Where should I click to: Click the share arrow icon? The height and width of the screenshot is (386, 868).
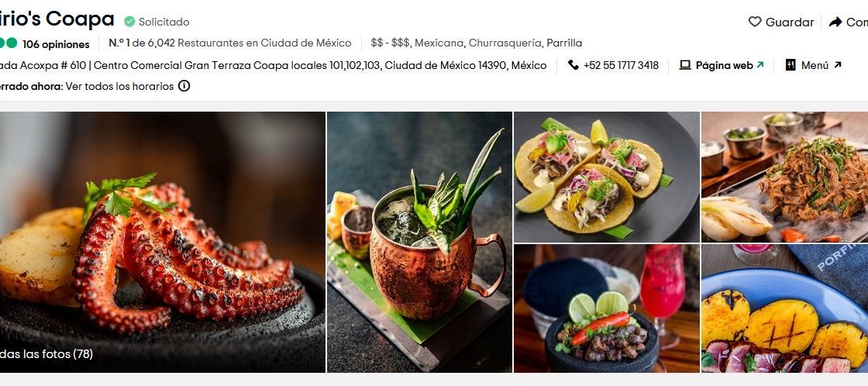tap(835, 22)
